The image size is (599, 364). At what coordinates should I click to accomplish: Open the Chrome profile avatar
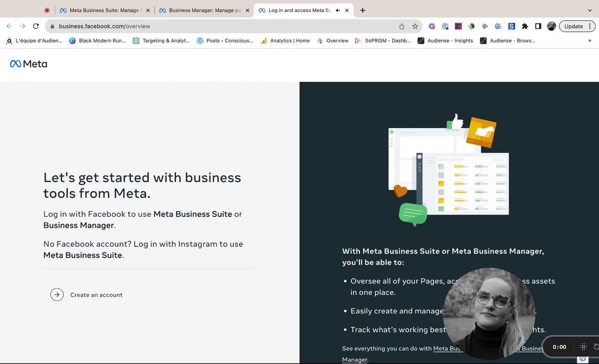click(x=552, y=26)
